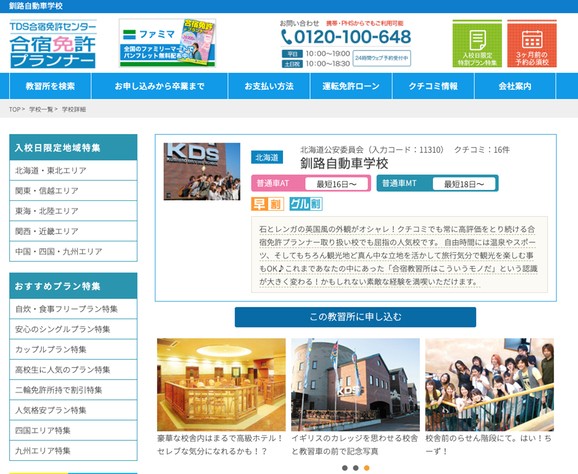Click the KDS school main photo
The image size is (578, 474).
(202, 171)
